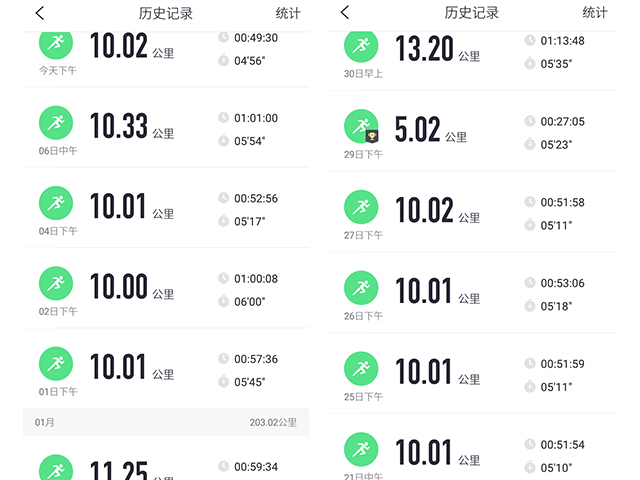The height and width of the screenshot is (480, 640).
Task: Tap the left panel back arrow
Action: point(40,13)
